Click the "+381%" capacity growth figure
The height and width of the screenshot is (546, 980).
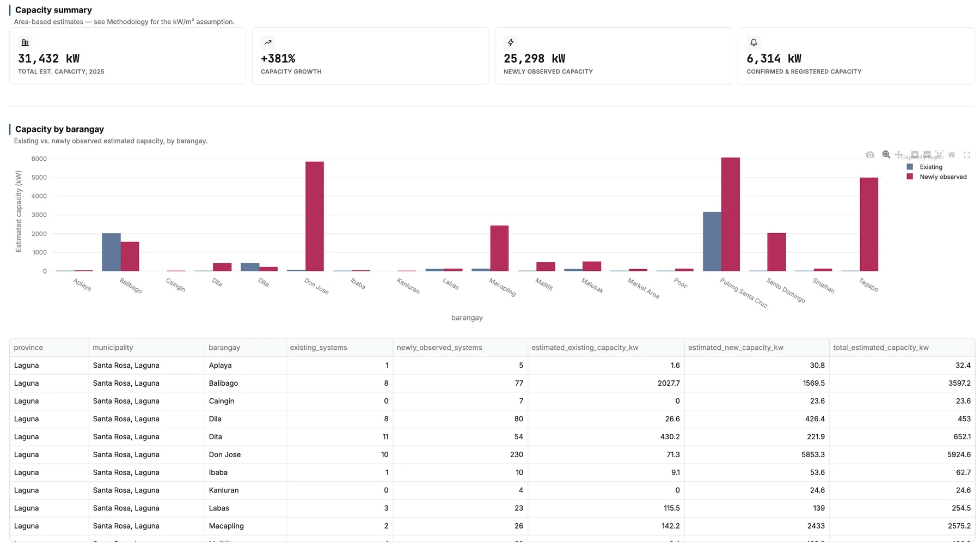(x=278, y=59)
